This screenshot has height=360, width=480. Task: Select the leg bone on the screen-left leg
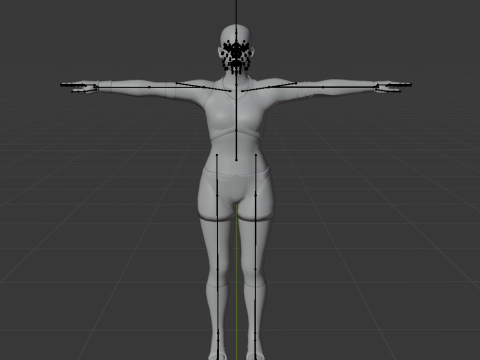tap(217, 257)
